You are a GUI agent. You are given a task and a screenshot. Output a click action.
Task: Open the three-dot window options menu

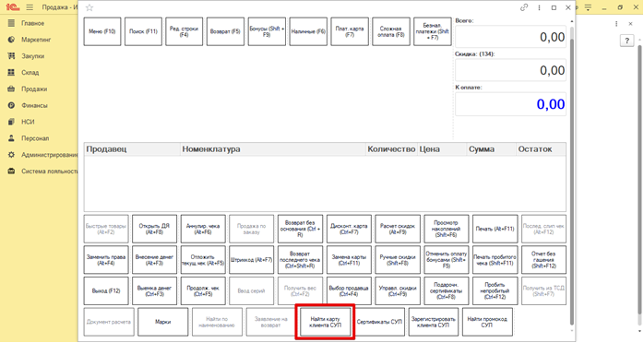[539, 7]
